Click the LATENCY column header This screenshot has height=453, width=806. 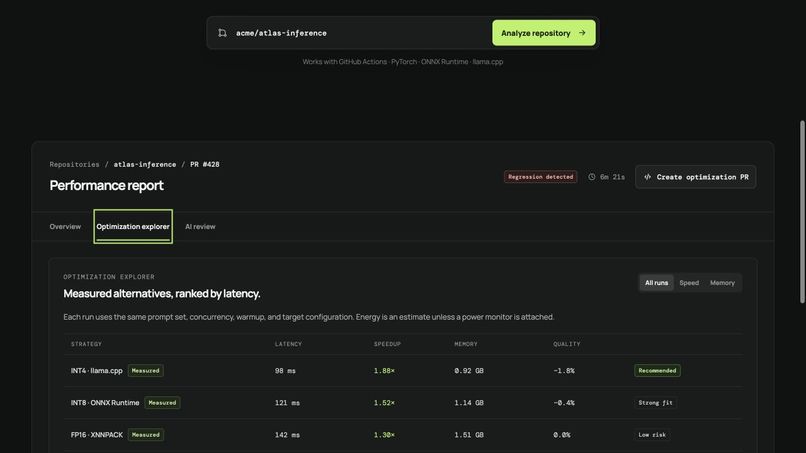click(288, 344)
